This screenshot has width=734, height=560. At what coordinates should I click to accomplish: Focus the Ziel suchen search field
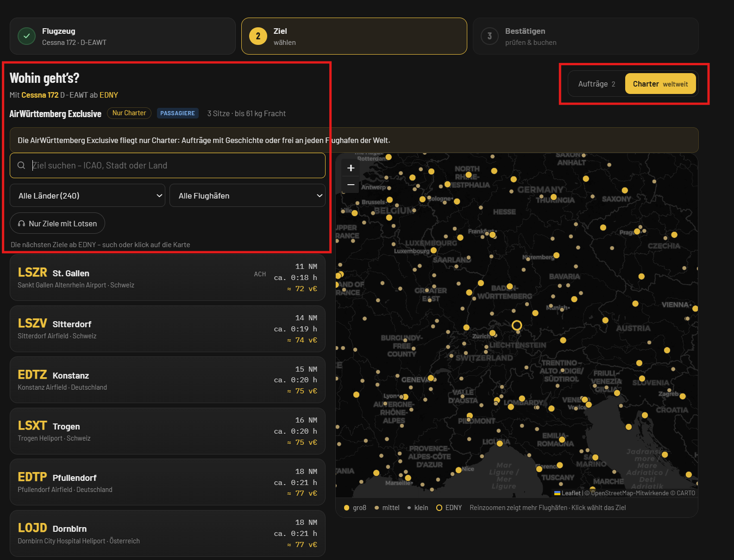168,165
